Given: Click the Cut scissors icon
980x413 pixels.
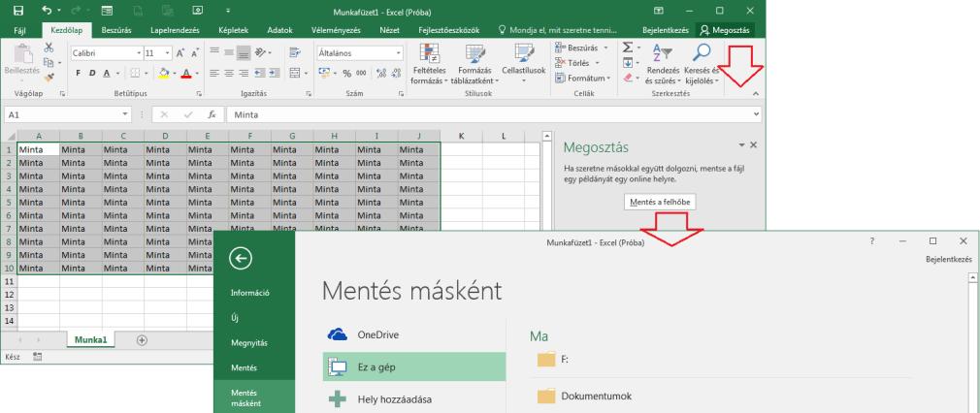Looking at the screenshot, I should click(x=49, y=48).
